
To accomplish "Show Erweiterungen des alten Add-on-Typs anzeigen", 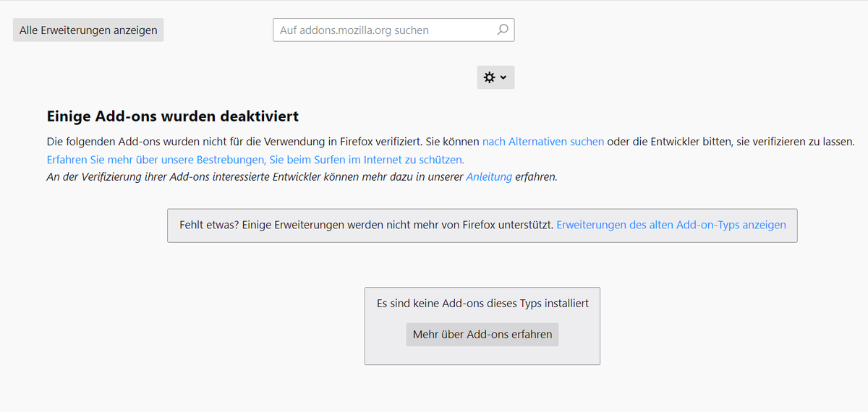I will point(671,225).
